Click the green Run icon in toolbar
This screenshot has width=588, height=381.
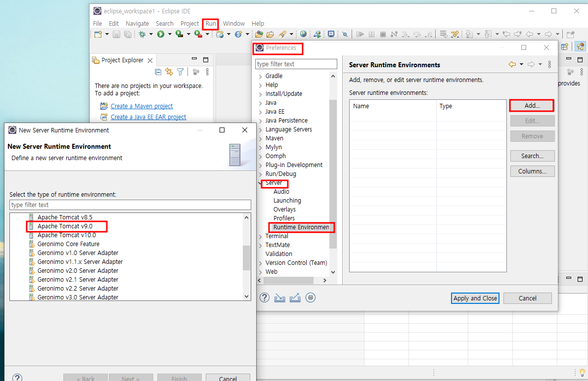pos(161,35)
